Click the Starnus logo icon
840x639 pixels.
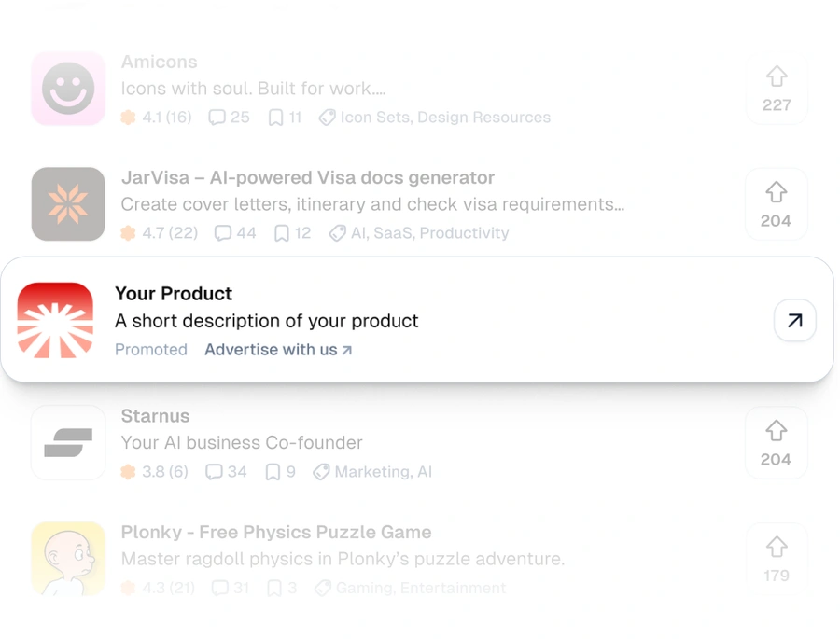coord(68,442)
